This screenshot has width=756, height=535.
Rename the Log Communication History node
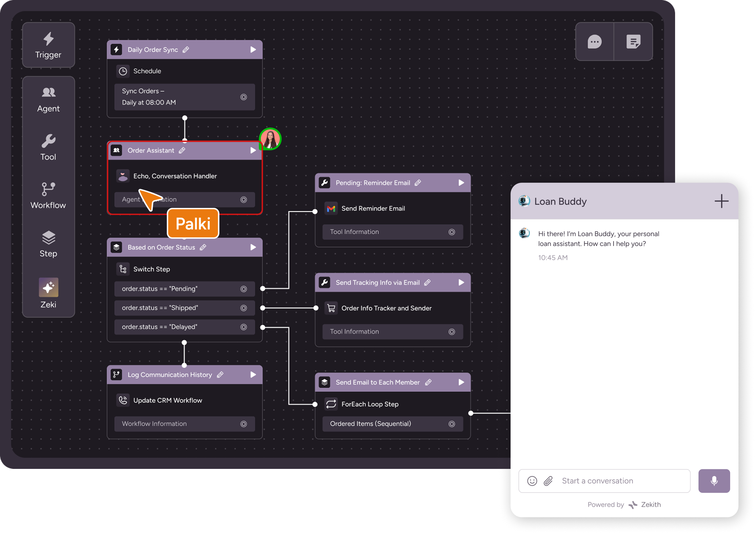(220, 375)
